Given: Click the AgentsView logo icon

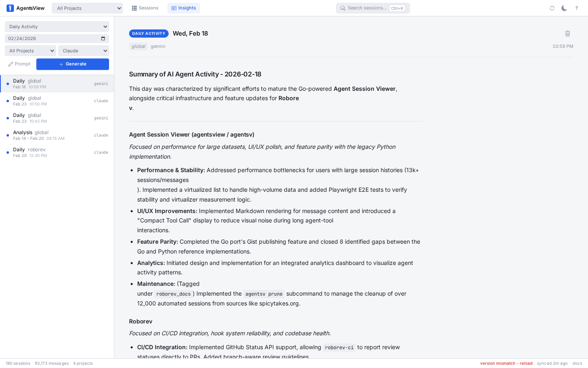Looking at the screenshot, I should tap(10, 8).
